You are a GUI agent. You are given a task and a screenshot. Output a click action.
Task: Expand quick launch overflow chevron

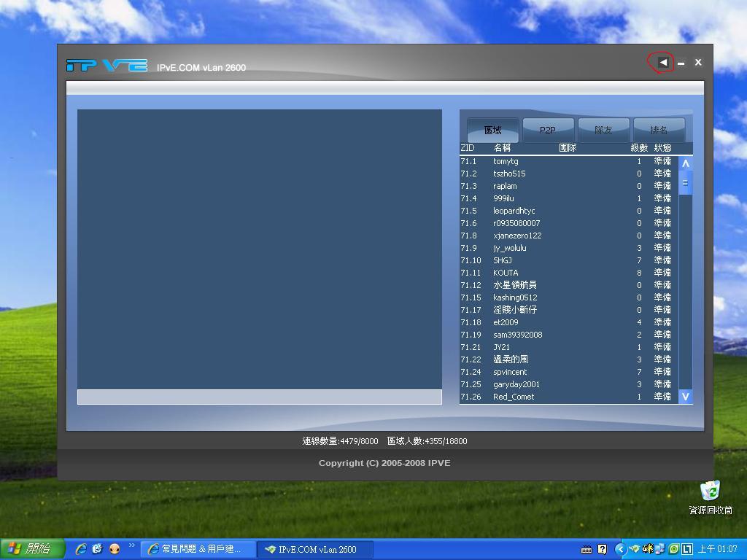(x=132, y=545)
